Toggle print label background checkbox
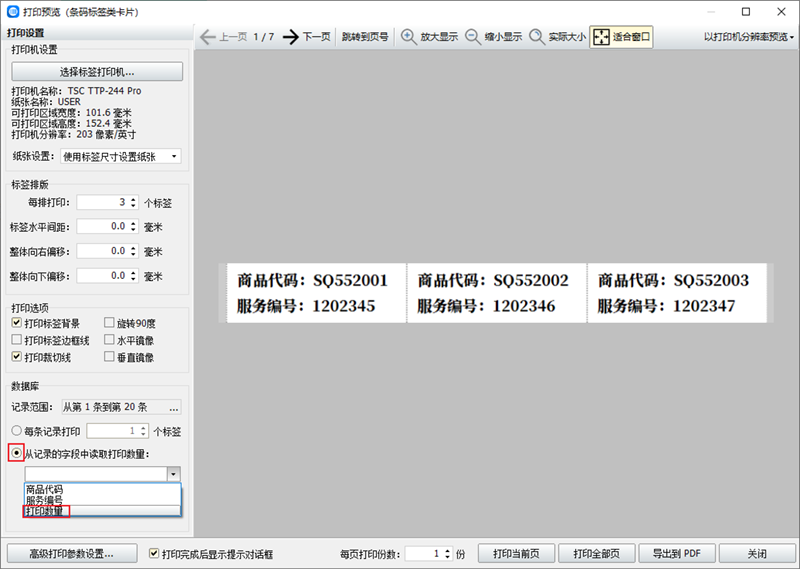Viewport: 800px width, 569px height. [16, 324]
